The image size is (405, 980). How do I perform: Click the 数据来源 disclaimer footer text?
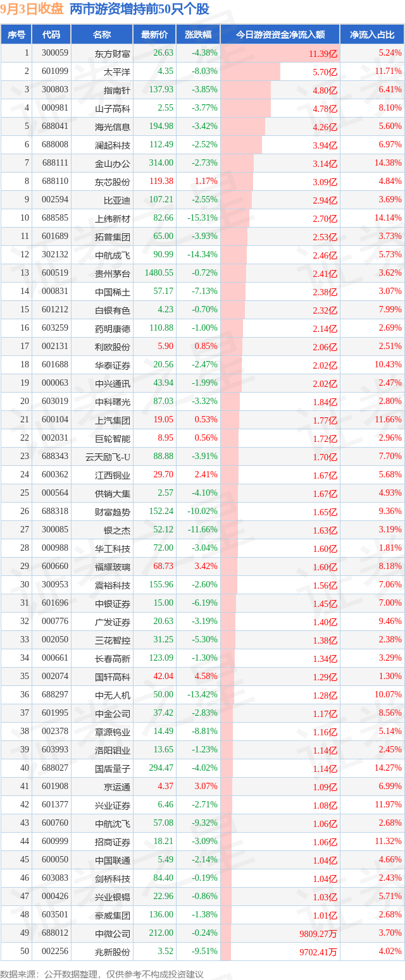coord(102,973)
